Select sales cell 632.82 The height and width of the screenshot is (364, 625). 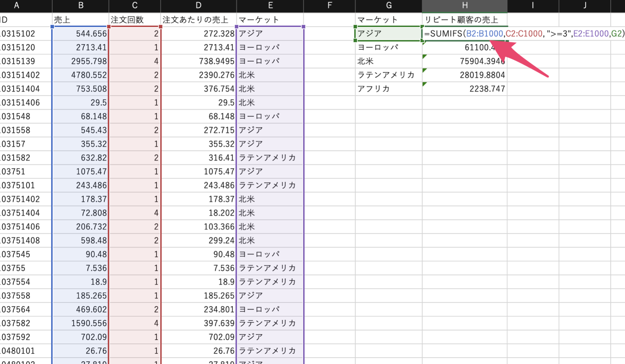tap(81, 158)
